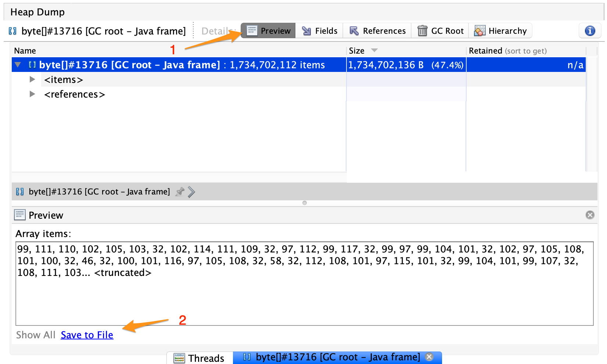Click the Save to File link
The image size is (607, 364).
[87, 335]
